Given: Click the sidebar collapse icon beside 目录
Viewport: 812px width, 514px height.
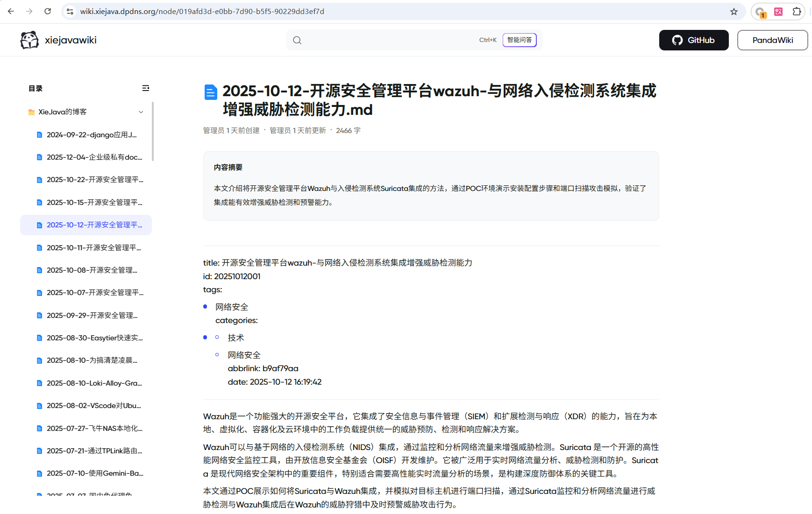Looking at the screenshot, I should tap(145, 88).
